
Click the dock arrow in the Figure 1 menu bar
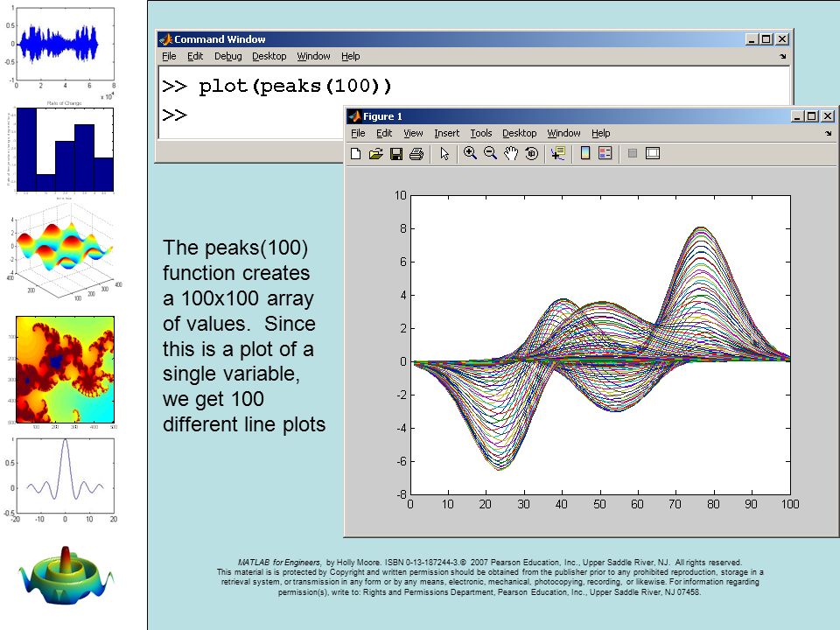point(829,133)
